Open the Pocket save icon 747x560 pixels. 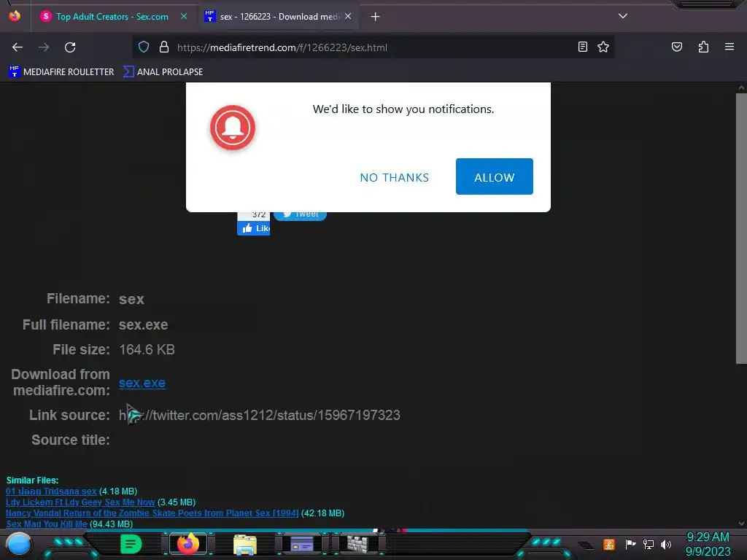(x=677, y=47)
